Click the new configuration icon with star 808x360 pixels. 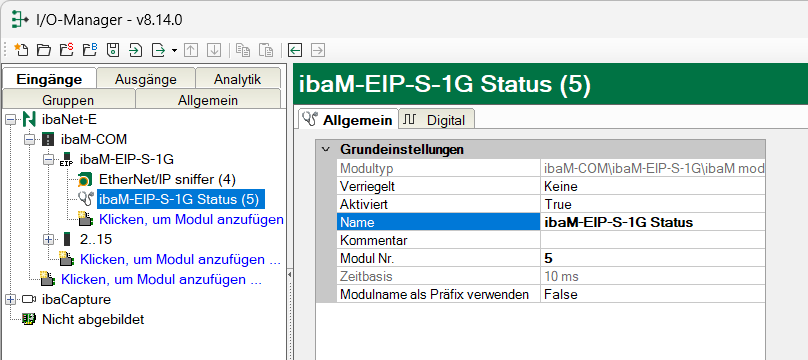point(21,50)
